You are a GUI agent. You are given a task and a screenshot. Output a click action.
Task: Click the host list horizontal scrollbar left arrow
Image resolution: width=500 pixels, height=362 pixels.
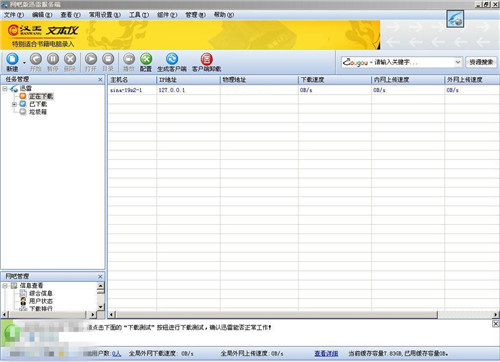[112, 314]
